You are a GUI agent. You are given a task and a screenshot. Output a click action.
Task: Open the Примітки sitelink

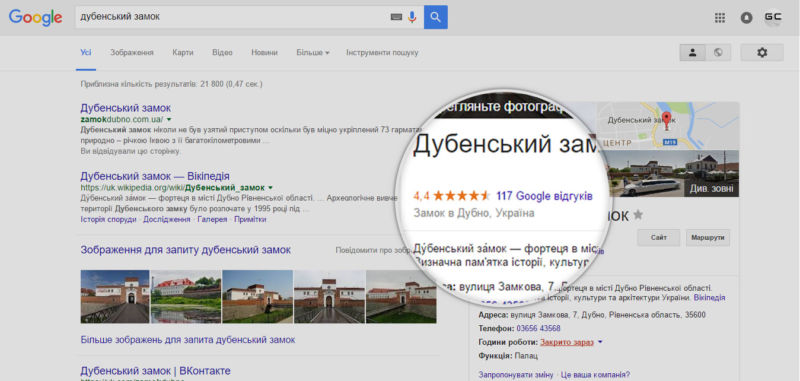pyautogui.click(x=250, y=219)
